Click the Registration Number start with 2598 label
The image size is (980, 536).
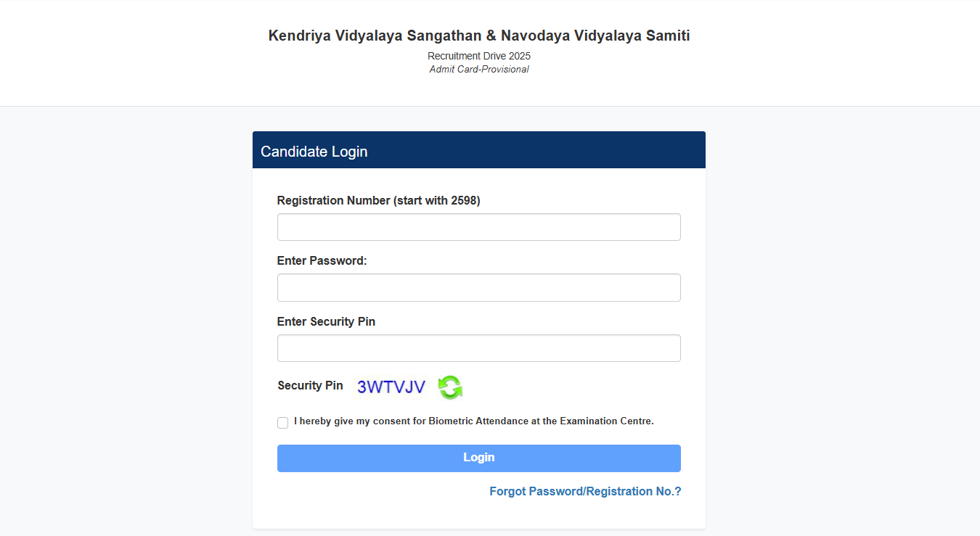(378, 200)
